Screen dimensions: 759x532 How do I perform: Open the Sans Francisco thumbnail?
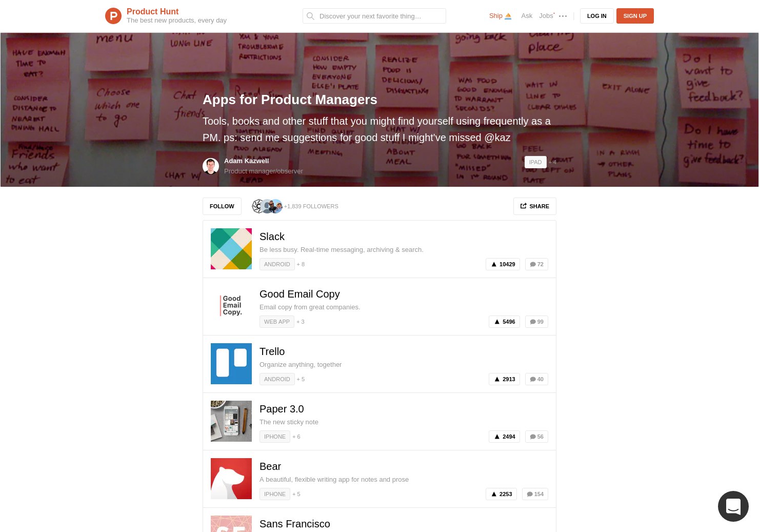pyautogui.click(x=231, y=524)
